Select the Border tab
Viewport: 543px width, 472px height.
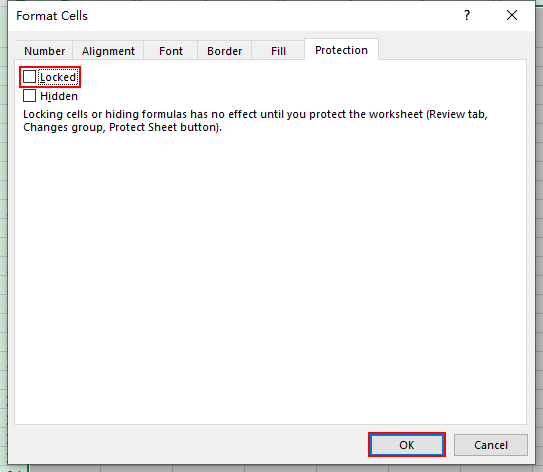pyautogui.click(x=224, y=51)
